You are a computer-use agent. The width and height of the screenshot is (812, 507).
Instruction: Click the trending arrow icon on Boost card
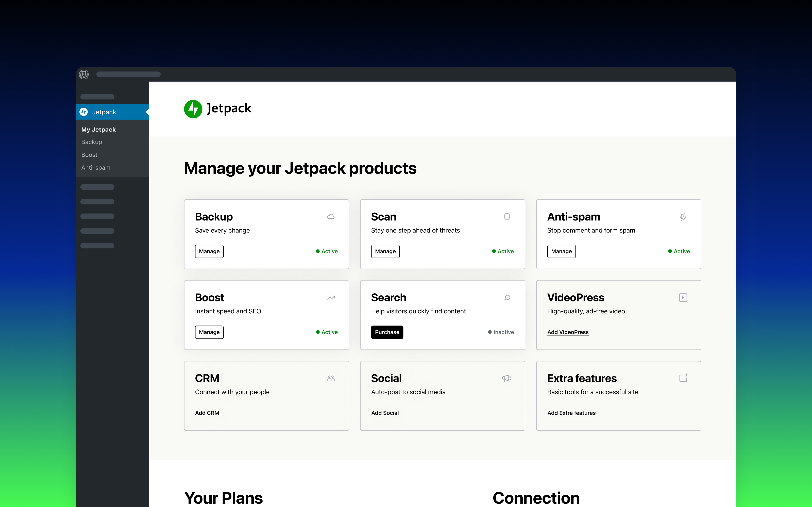(x=331, y=297)
